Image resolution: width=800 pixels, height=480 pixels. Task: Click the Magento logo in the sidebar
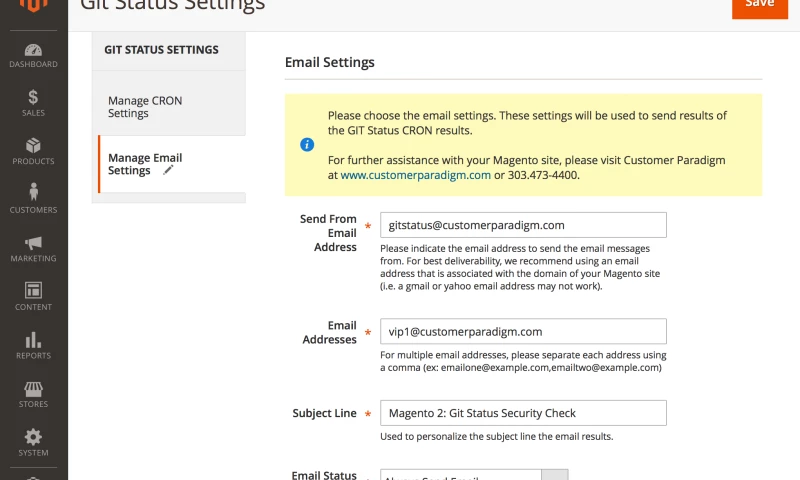(x=33, y=8)
